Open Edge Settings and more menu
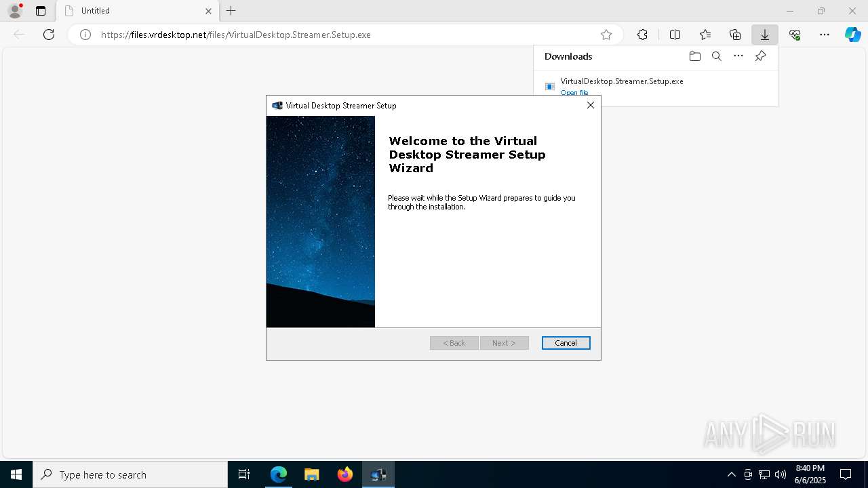Viewport: 868px width, 488px height. click(x=825, y=35)
